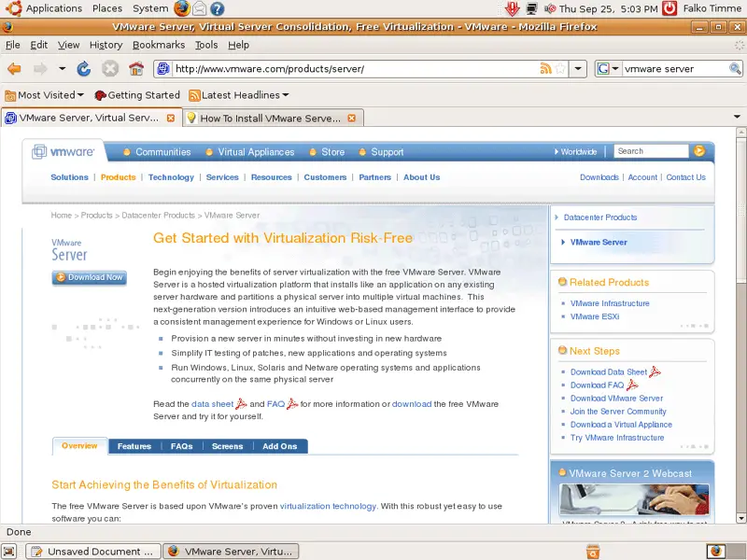Launch Firefox from the top panel icon
The width and height of the screenshot is (747, 560).
point(181,8)
